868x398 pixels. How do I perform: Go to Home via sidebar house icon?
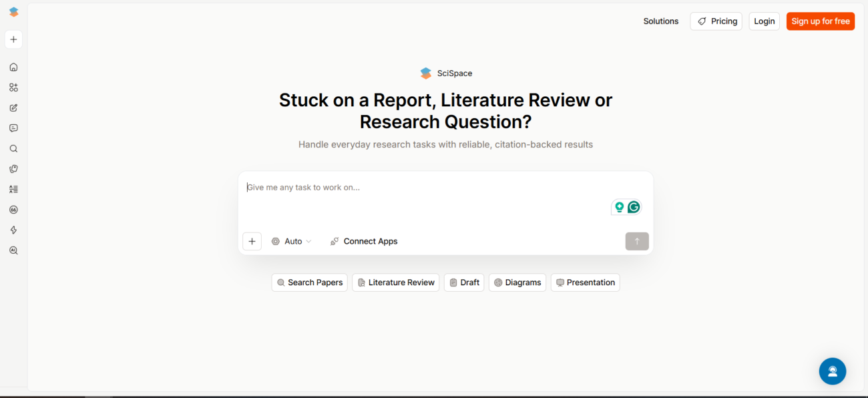click(x=13, y=67)
